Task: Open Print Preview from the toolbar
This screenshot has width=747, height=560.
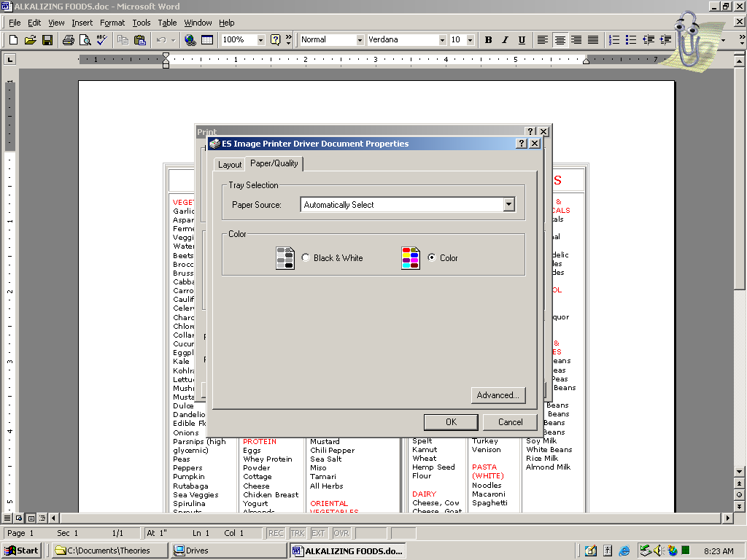Action: coord(85,40)
